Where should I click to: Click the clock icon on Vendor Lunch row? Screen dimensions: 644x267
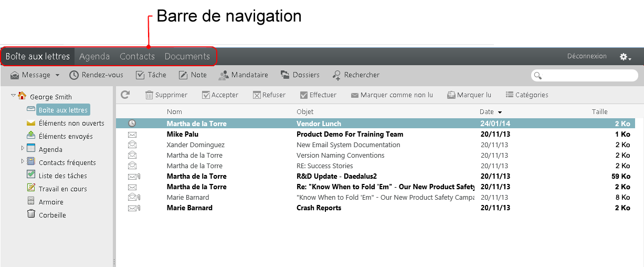(132, 124)
